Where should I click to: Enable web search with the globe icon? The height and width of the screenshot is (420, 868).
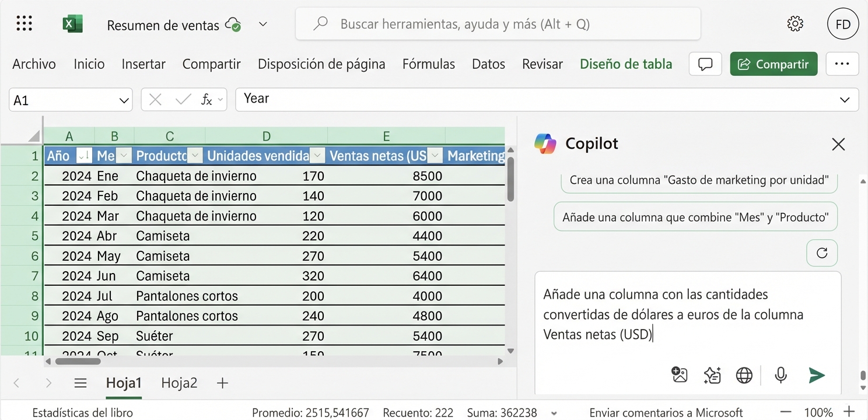[x=744, y=375]
